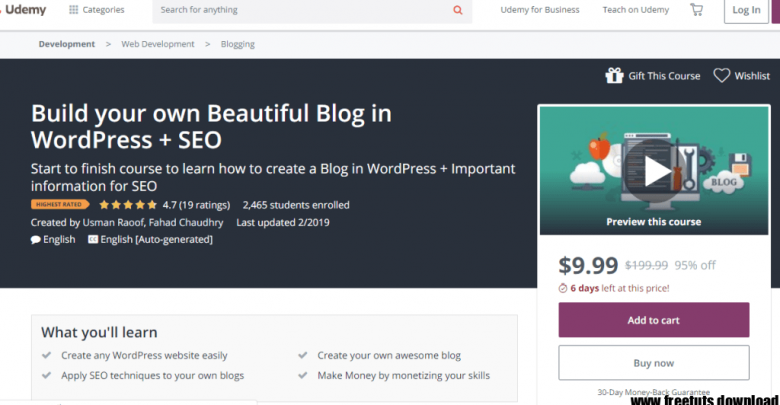Open the Categories menu
Screen dimensions: 780x405
pos(97,9)
